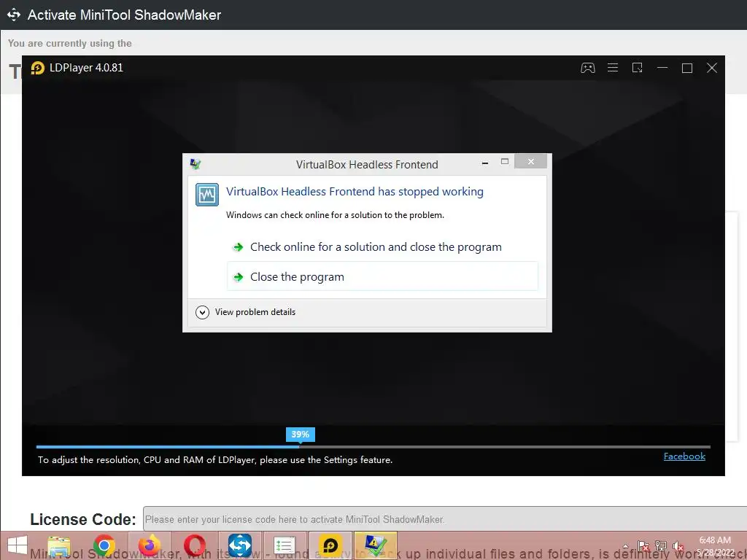This screenshot has height=560, width=747.
Task: Open File Explorer from taskbar
Action: tap(59, 545)
